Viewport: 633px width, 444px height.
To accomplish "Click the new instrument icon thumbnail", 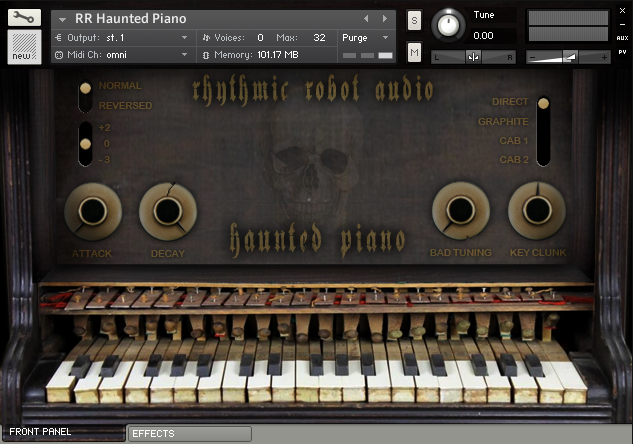I will 24,47.
